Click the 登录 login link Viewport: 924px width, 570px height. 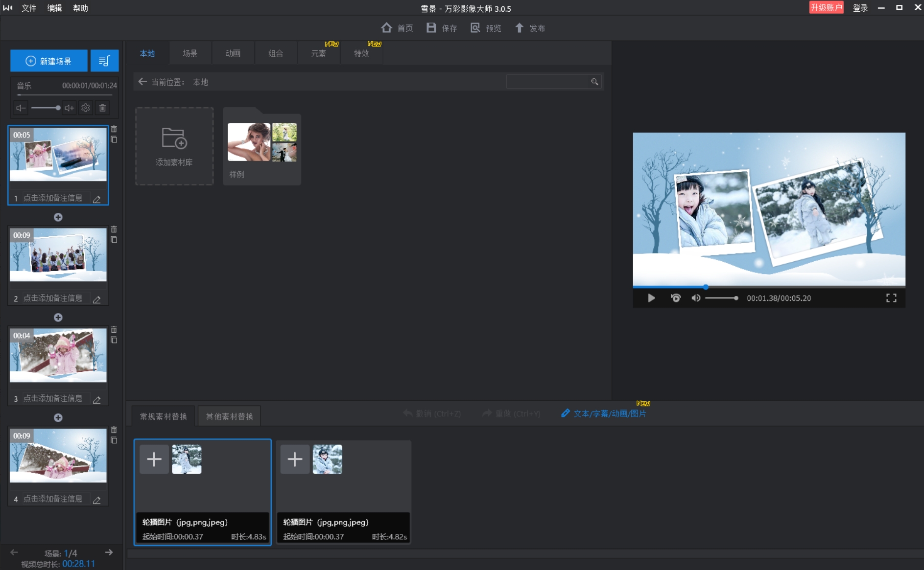tap(860, 8)
